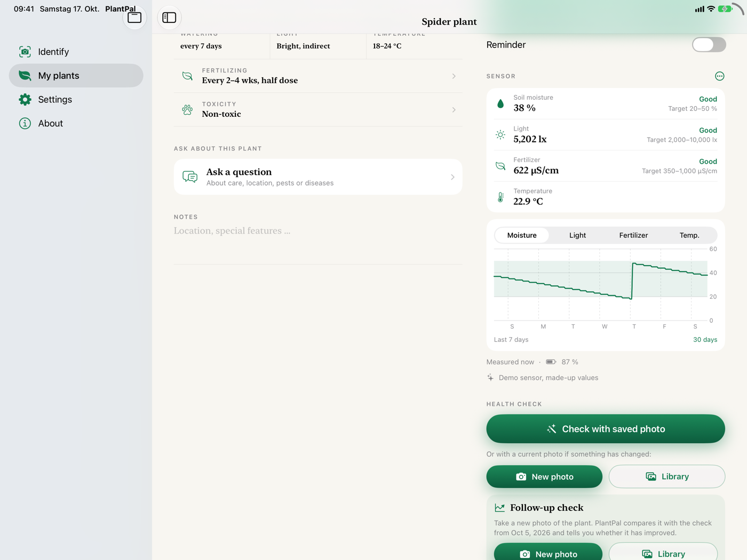The image size is (747, 560).
Task: Expand the Toxicity details row
Action: tap(318, 110)
